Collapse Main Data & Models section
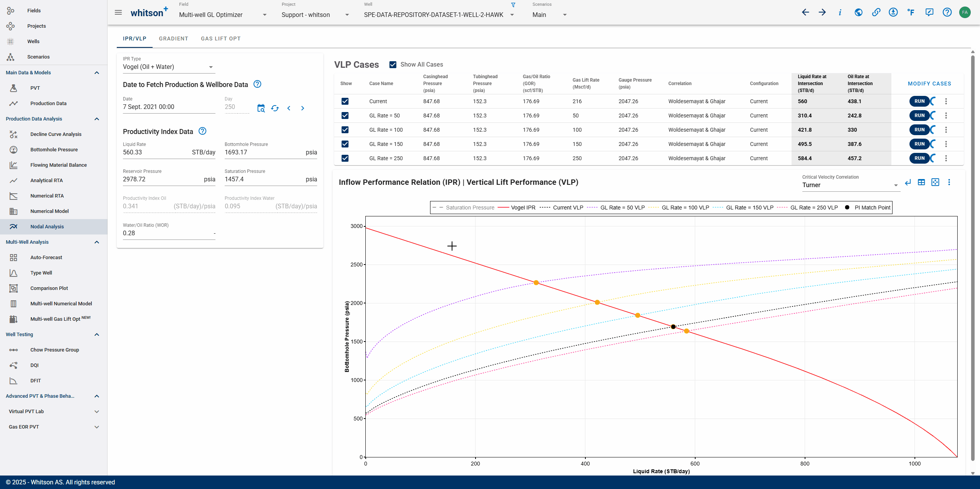The width and height of the screenshot is (980, 489). pyautogui.click(x=53, y=73)
